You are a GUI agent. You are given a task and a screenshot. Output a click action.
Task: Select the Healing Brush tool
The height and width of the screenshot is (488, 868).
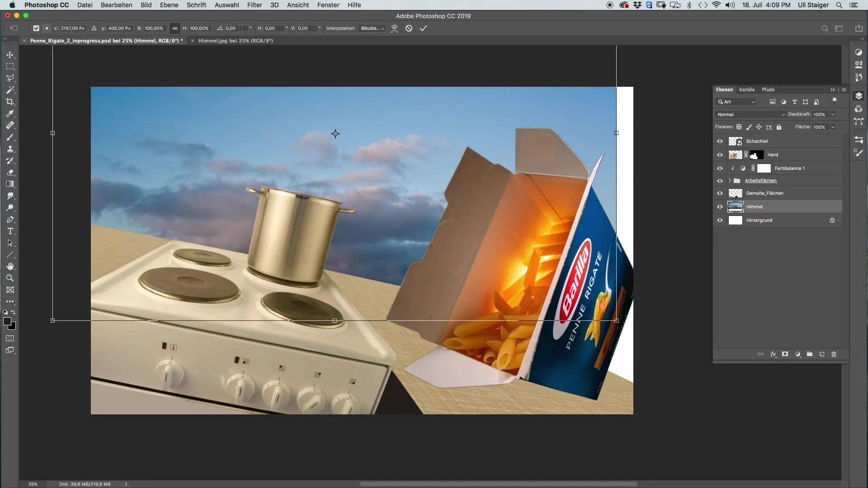pyautogui.click(x=10, y=125)
